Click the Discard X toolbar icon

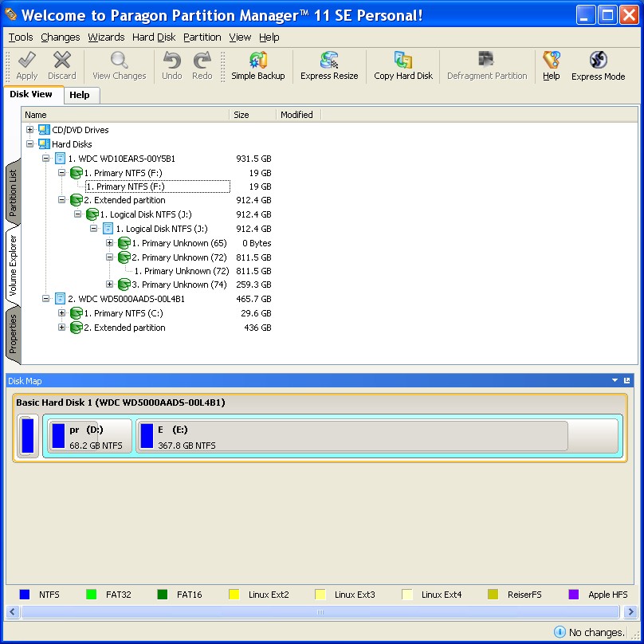tap(62, 60)
